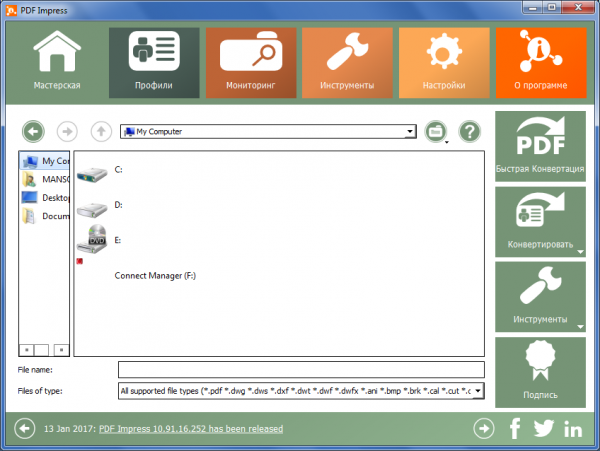Open the help question mark icon
Image resolution: width=600 pixels, height=451 pixels.
[470, 132]
